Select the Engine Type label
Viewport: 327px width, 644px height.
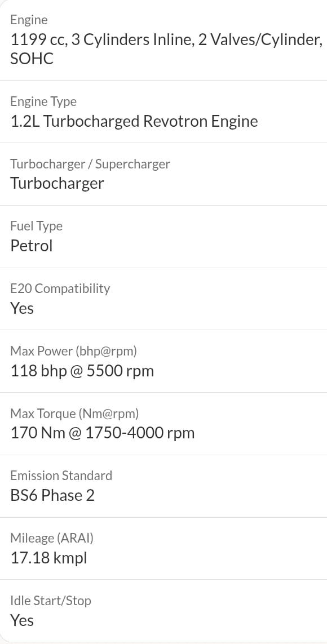point(43,101)
